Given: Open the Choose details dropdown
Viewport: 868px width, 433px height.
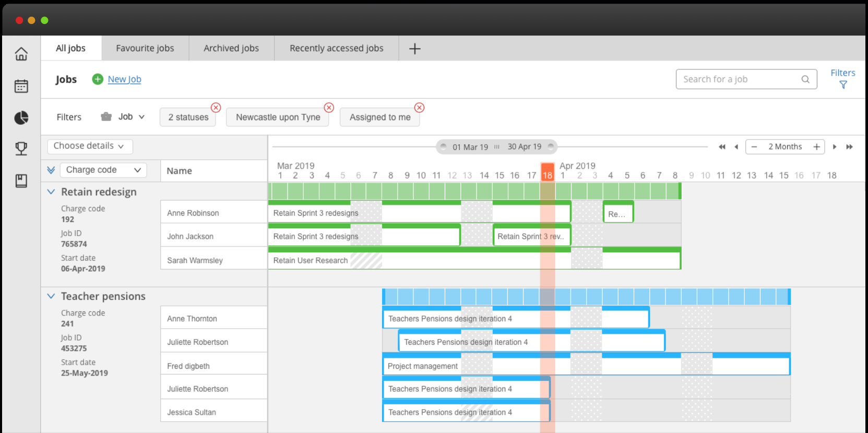Looking at the screenshot, I should [x=89, y=146].
